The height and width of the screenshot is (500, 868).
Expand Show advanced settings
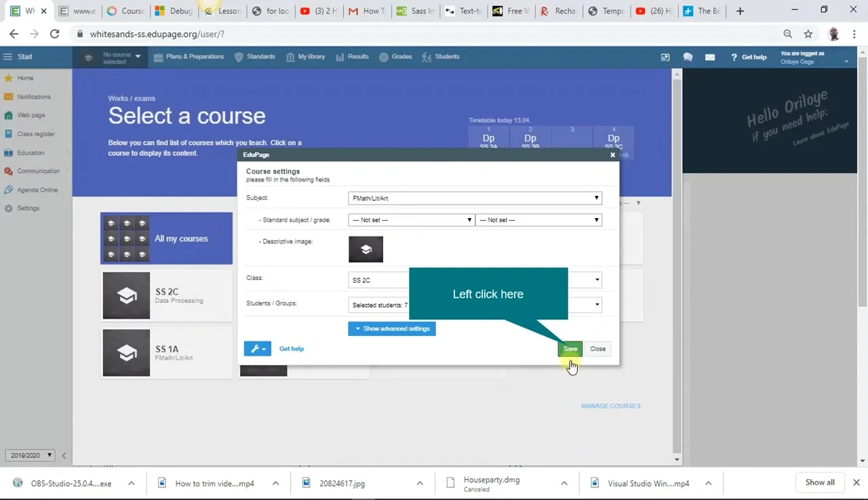[x=392, y=329]
